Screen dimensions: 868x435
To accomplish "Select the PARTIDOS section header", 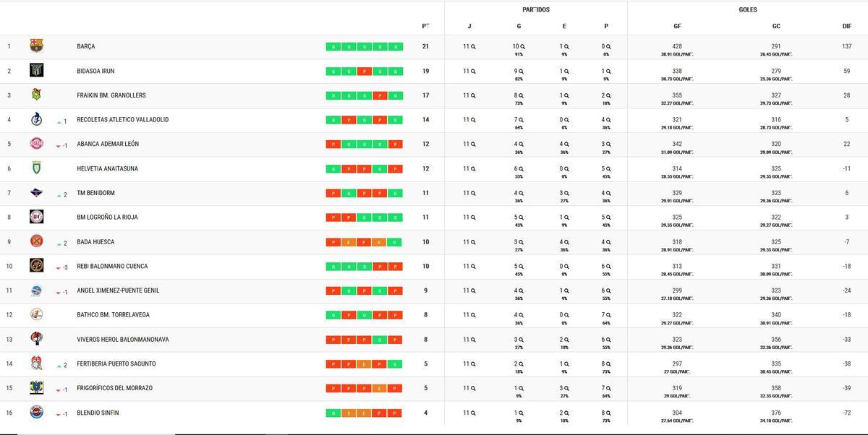I will [x=536, y=9].
